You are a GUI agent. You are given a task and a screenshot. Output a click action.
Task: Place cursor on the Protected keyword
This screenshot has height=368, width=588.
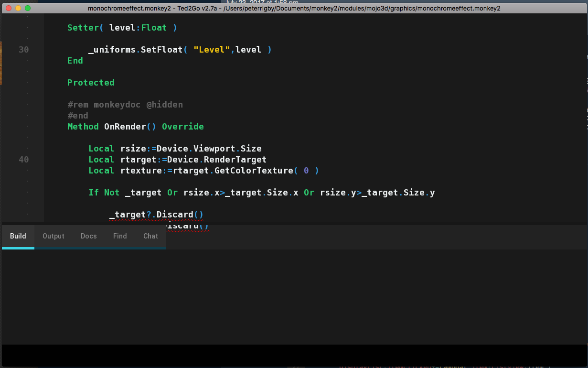[x=91, y=83]
